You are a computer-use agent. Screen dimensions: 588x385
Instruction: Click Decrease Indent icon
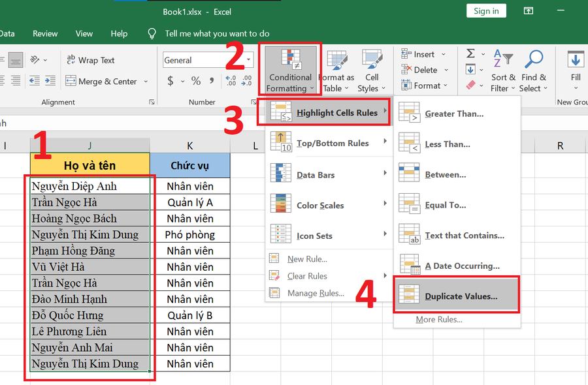pos(35,80)
